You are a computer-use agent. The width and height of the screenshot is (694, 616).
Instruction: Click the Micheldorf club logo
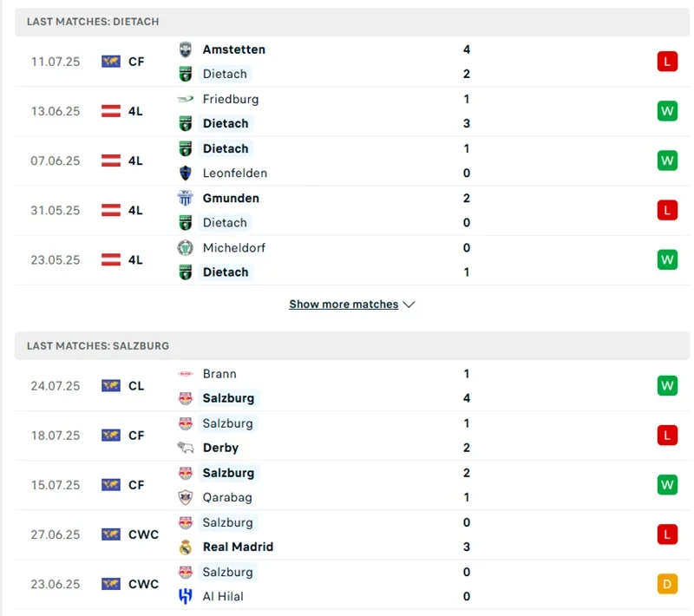(185, 247)
